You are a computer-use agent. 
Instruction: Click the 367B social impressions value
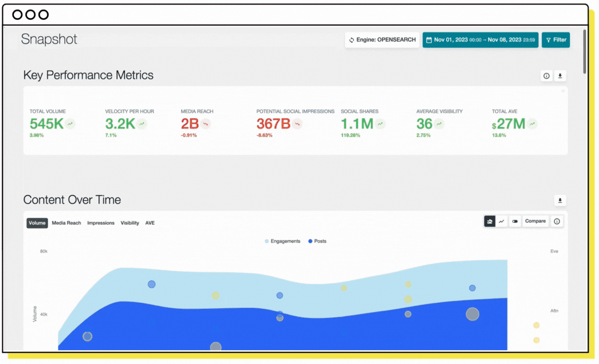point(273,124)
